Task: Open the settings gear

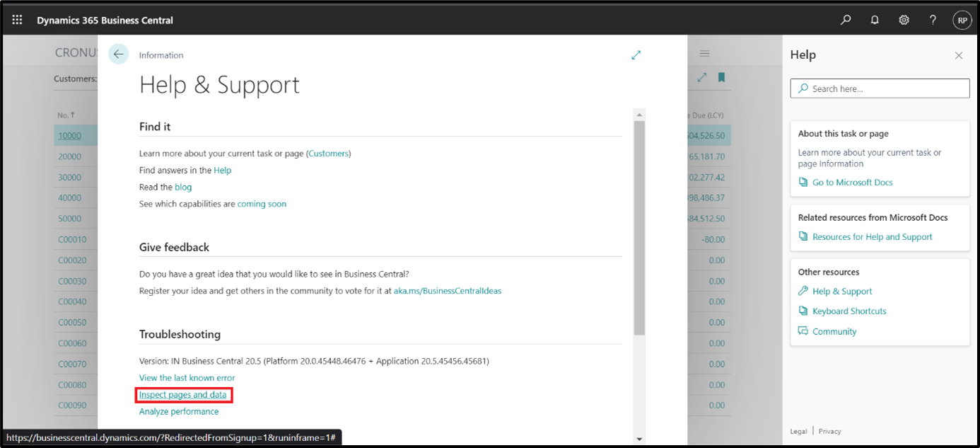Action: [x=904, y=21]
